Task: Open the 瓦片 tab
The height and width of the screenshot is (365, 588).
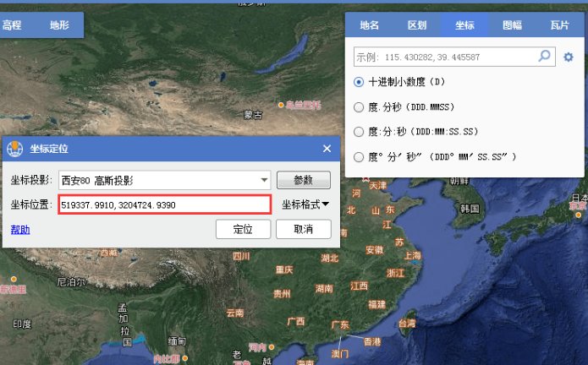Action: pos(560,25)
